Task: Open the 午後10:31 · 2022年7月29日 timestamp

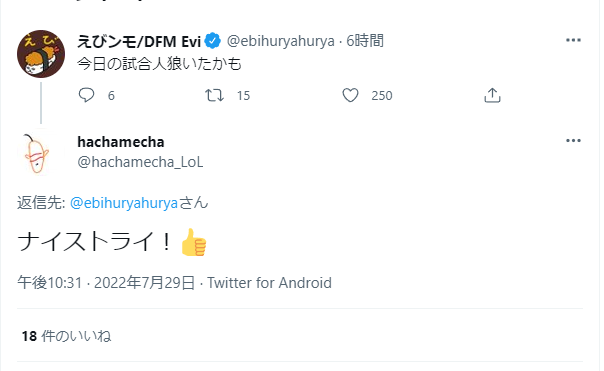Action: point(106,283)
